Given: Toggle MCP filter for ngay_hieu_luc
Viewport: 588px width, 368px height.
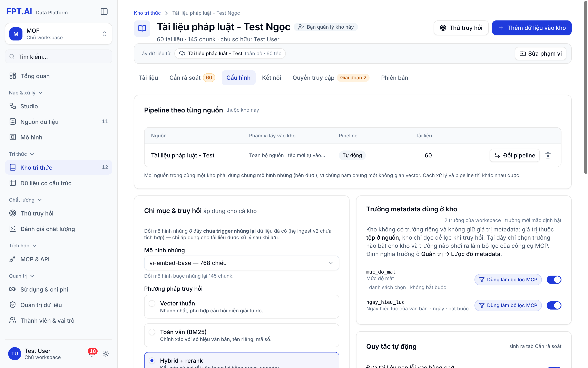Looking at the screenshot, I should point(508,305).
